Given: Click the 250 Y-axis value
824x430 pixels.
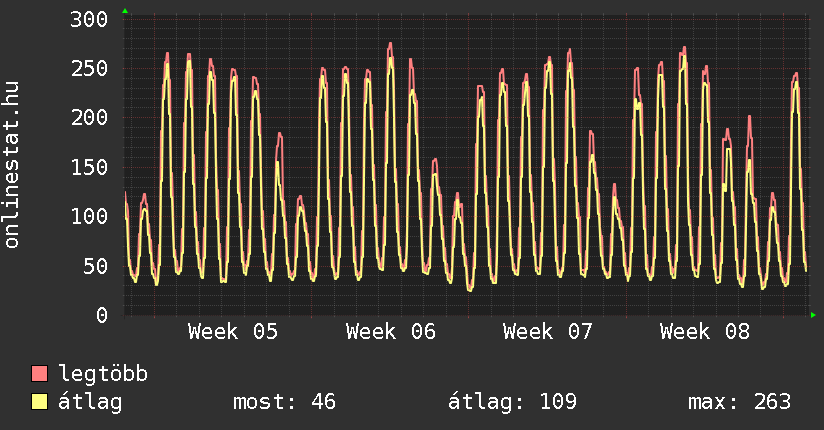Looking at the screenshot, I should tap(89, 69).
